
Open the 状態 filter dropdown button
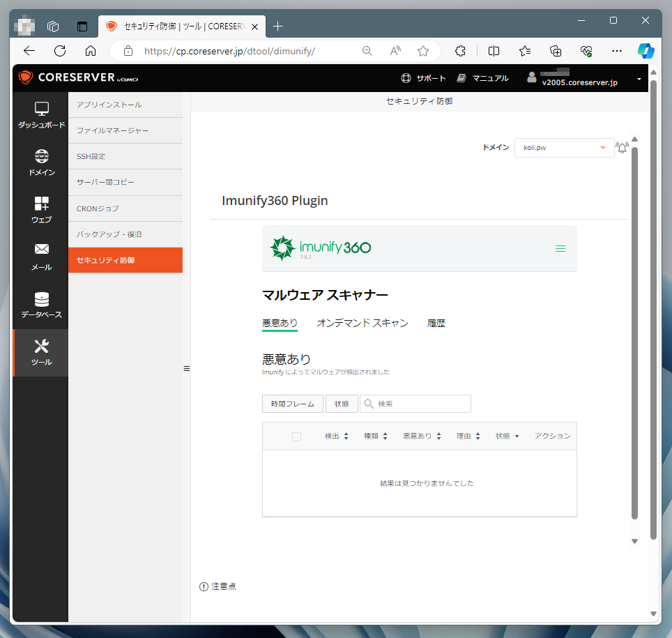coord(342,404)
